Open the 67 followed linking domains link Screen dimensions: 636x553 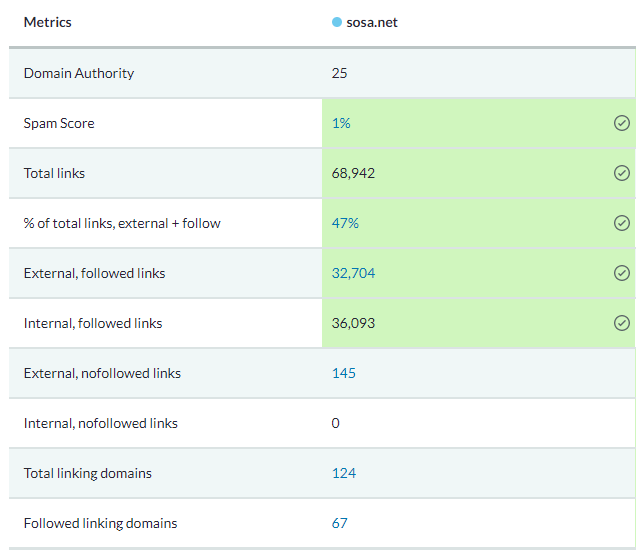(x=339, y=523)
